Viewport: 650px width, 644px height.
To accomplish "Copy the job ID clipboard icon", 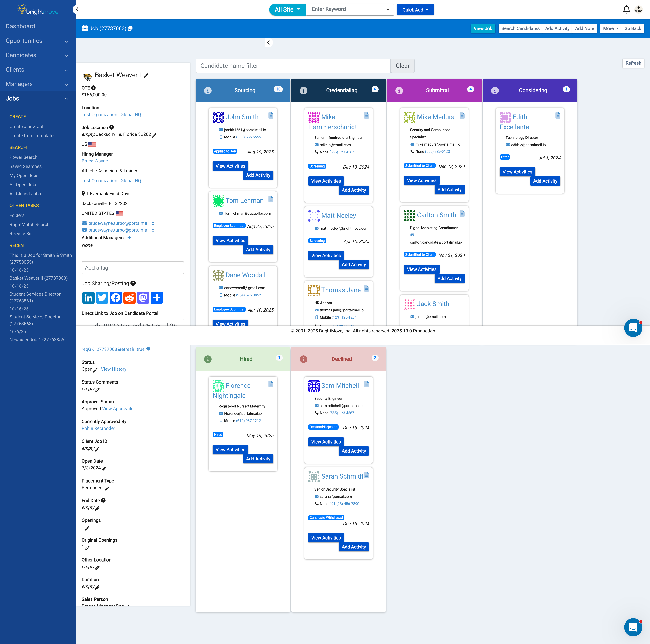I will click(130, 28).
